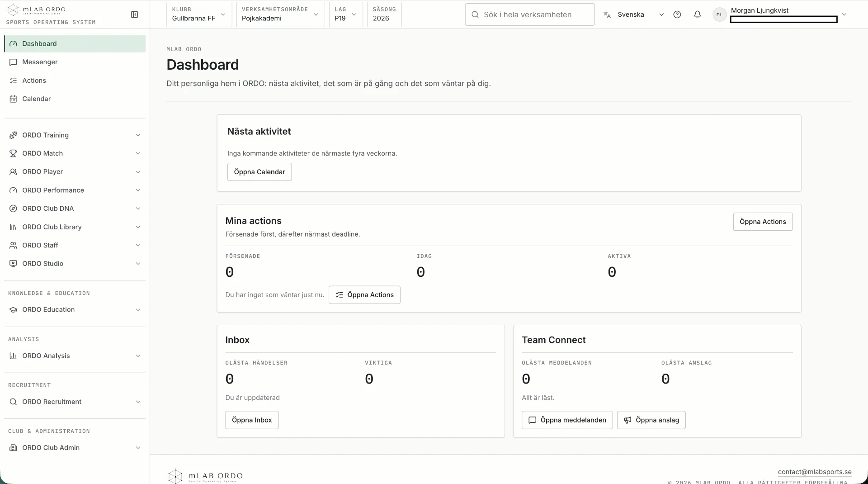
Task: Click Öppna Actions button with checklist icon
Action: [364, 295]
